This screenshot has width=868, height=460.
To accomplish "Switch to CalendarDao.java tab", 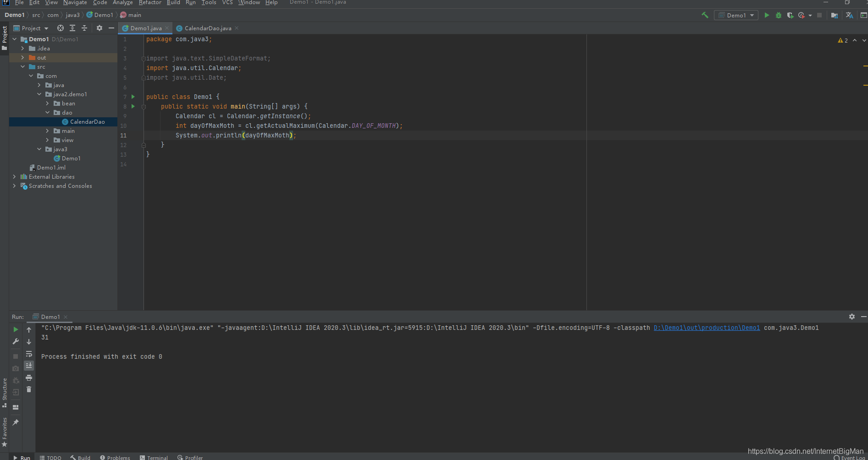I will [x=208, y=28].
